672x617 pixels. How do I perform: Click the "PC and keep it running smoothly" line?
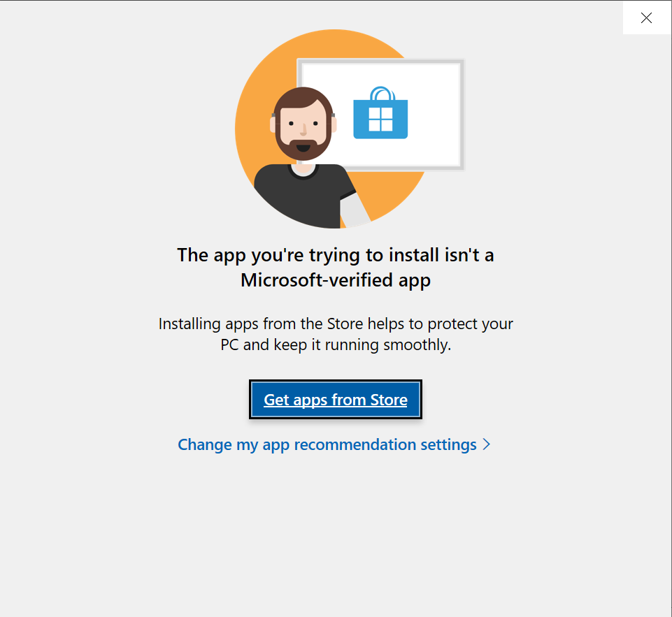tap(336, 344)
